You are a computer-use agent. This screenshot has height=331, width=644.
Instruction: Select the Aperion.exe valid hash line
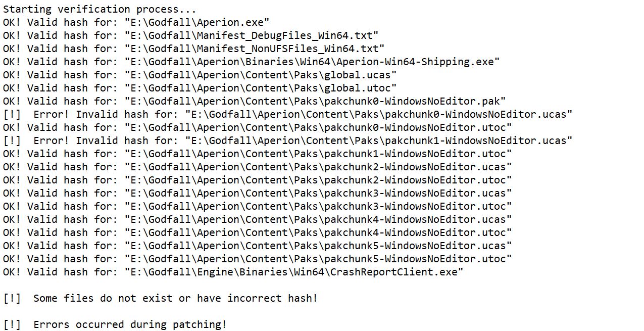click(x=136, y=22)
